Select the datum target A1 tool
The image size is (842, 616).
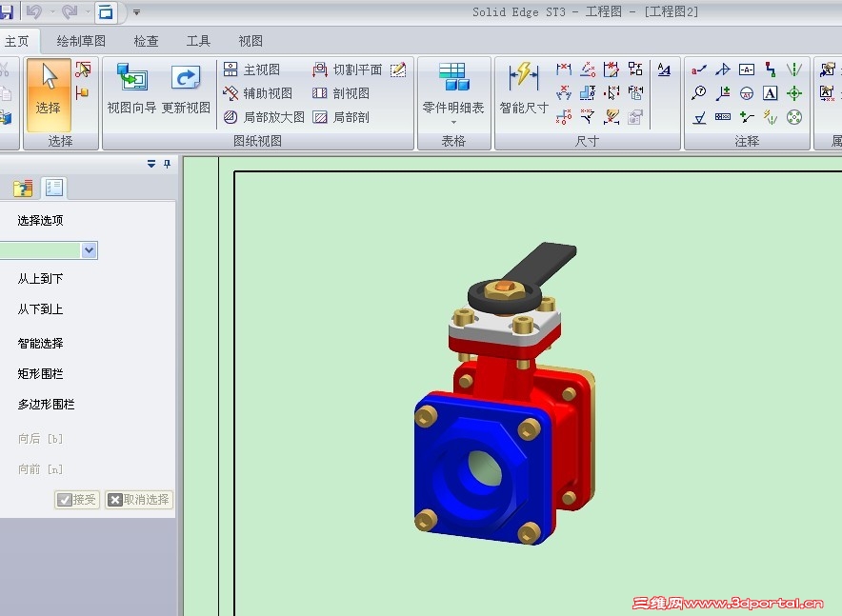pos(747,93)
